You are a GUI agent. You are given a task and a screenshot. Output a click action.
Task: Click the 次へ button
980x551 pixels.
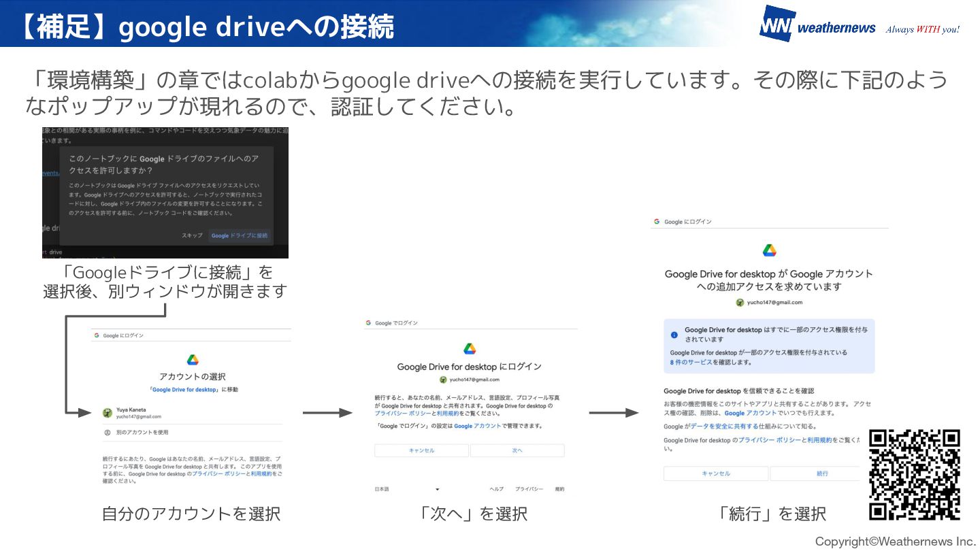(517, 450)
